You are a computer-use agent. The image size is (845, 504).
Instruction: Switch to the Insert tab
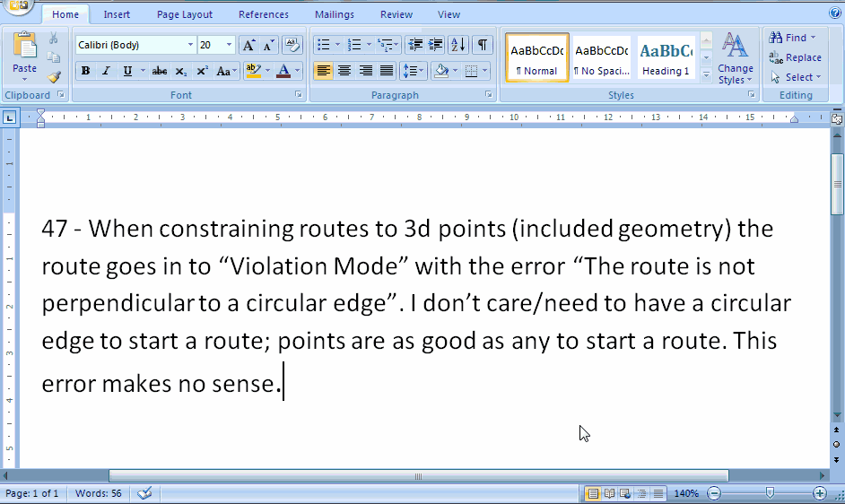[117, 14]
